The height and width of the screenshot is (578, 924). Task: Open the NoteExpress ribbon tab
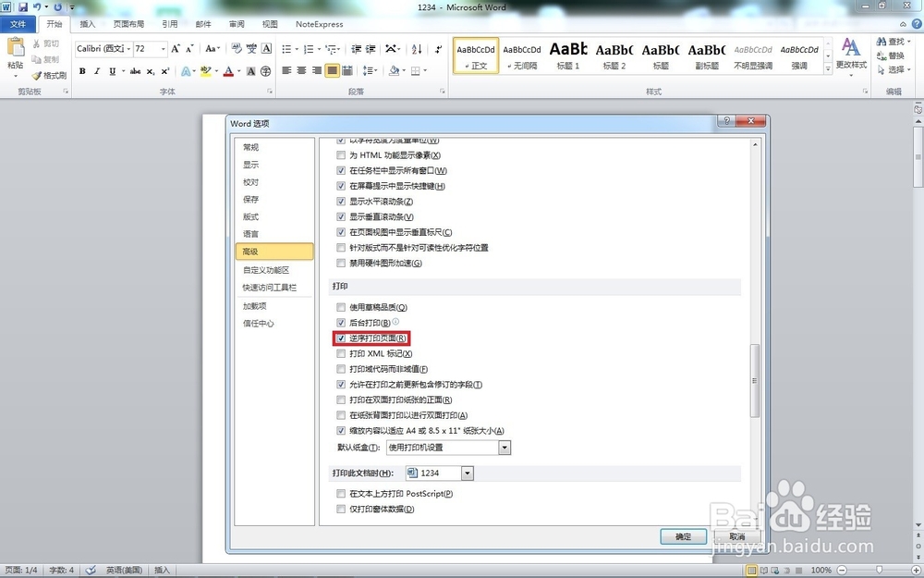click(x=319, y=24)
